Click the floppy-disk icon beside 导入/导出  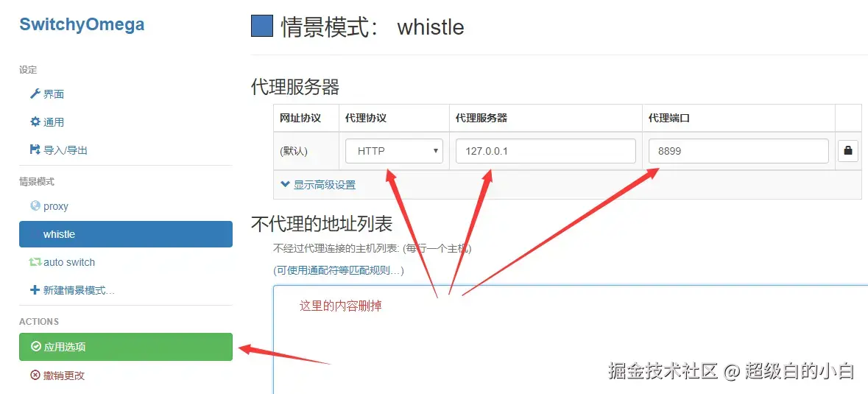pyautogui.click(x=35, y=149)
